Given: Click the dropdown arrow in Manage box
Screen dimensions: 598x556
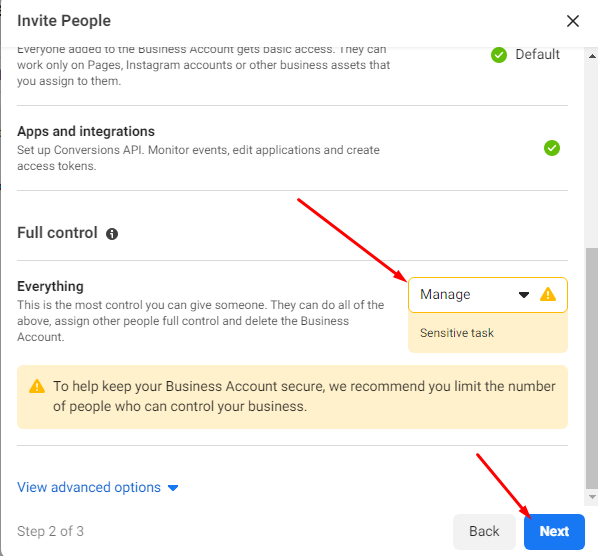Looking at the screenshot, I should pos(524,295).
